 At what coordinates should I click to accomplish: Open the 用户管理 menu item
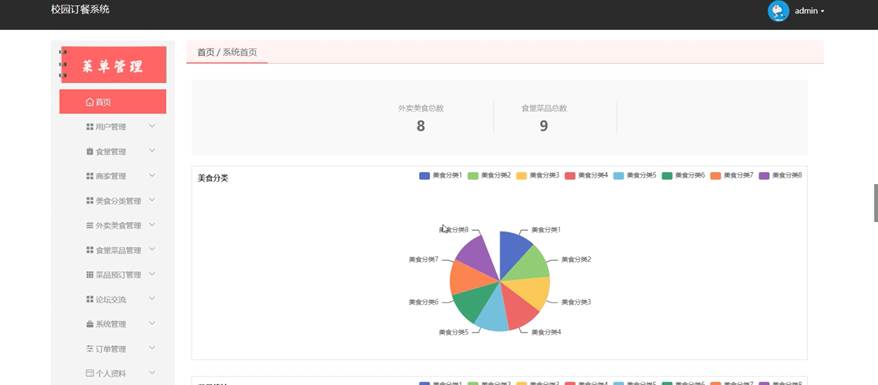113,127
